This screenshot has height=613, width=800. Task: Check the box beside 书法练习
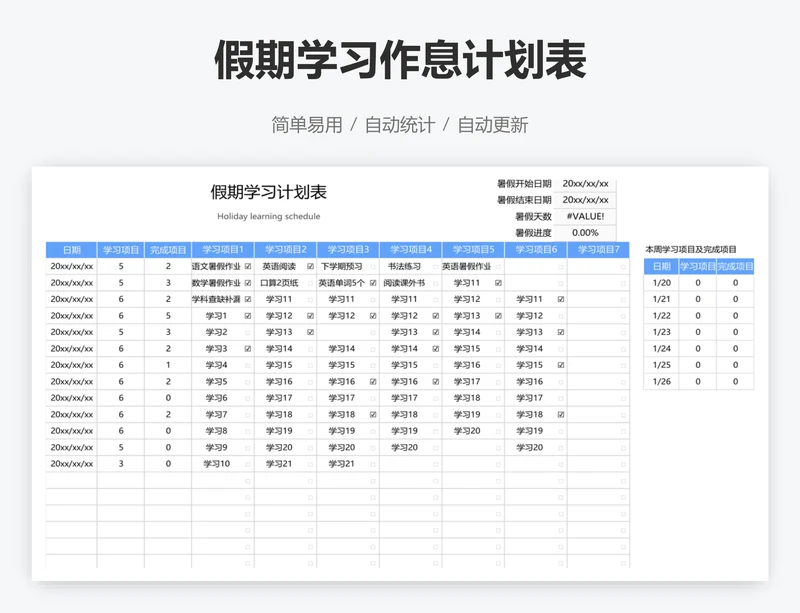436,266
